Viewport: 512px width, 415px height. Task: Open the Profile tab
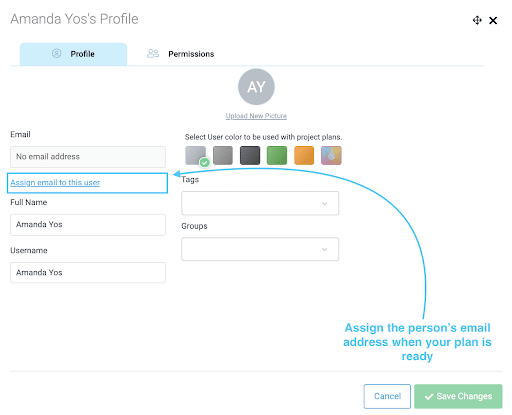click(x=73, y=54)
